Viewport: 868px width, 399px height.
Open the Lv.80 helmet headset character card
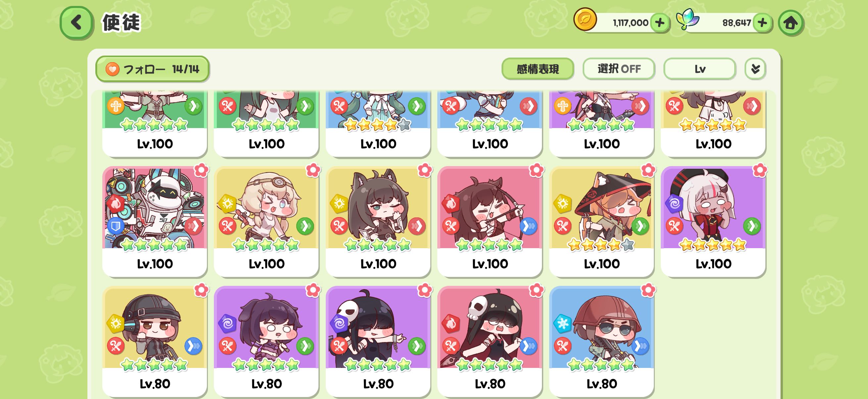tap(155, 341)
